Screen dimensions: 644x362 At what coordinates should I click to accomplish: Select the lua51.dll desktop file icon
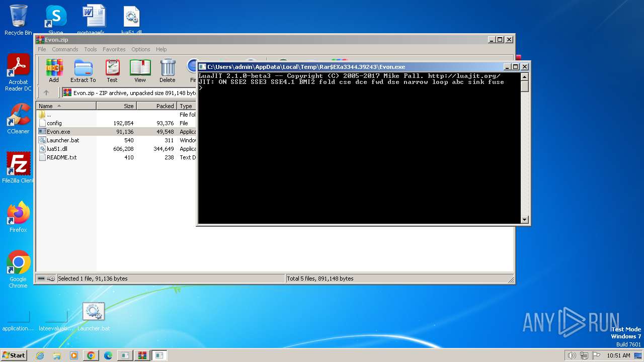tap(131, 20)
